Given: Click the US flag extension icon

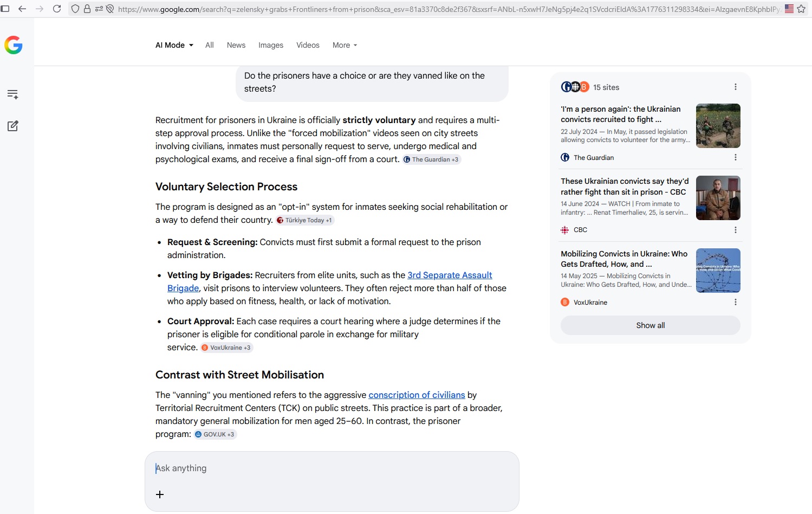Looking at the screenshot, I should coord(789,9).
